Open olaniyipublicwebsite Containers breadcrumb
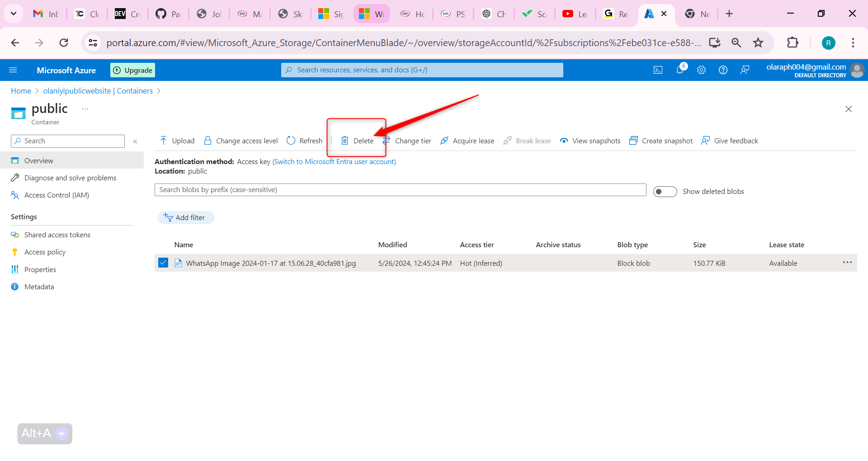Viewport: 868px width, 461px height. [98, 91]
